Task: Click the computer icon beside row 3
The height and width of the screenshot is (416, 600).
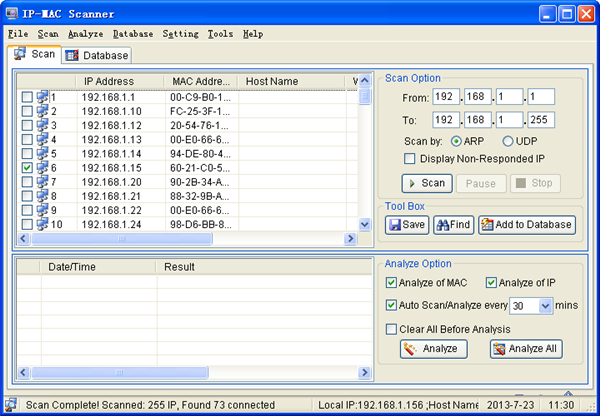Action: [x=42, y=125]
